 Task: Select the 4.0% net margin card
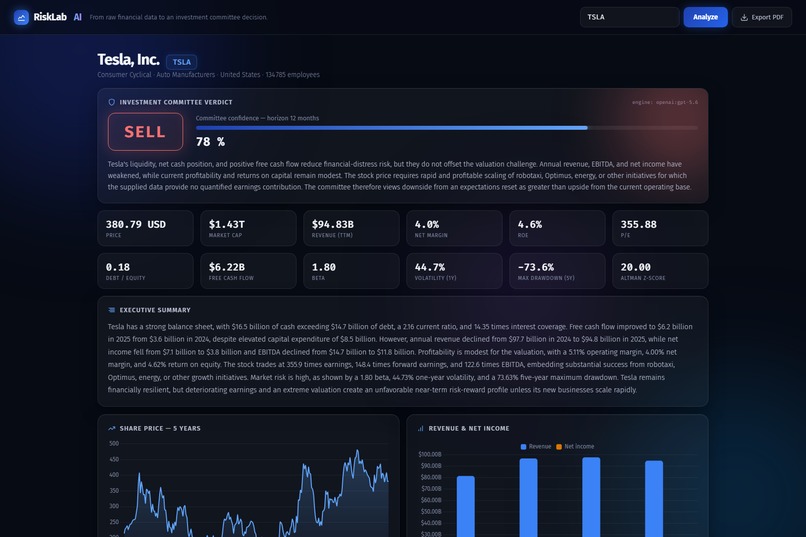pyautogui.click(x=454, y=228)
